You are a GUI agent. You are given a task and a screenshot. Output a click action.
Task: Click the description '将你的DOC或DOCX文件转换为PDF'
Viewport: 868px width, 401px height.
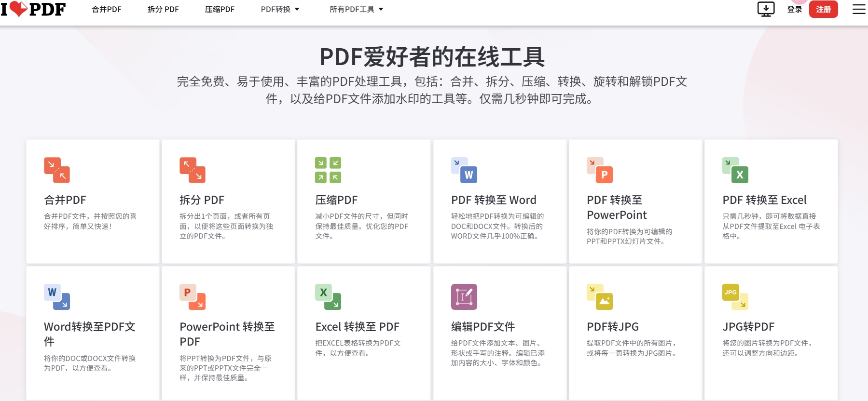(x=90, y=363)
